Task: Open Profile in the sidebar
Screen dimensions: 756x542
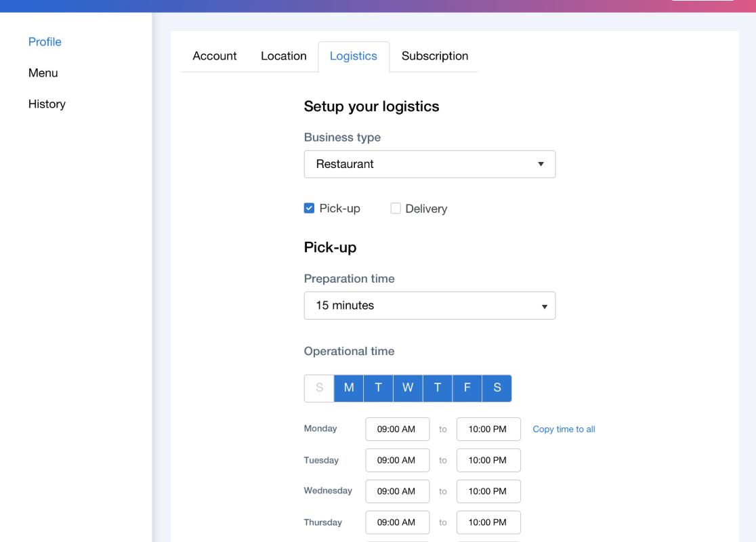Action: click(45, 42)
